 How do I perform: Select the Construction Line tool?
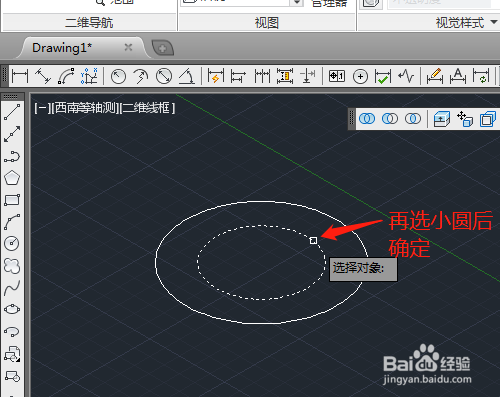[12, 134]
